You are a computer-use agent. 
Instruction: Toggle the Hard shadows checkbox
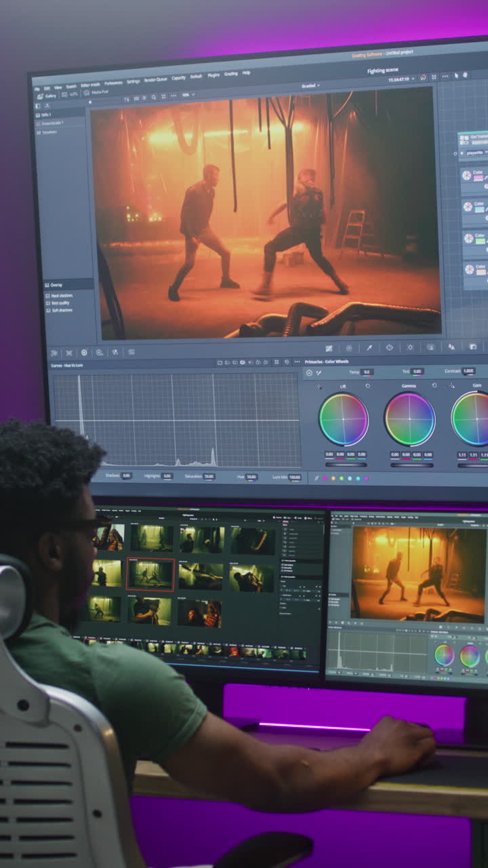point(47,296)
